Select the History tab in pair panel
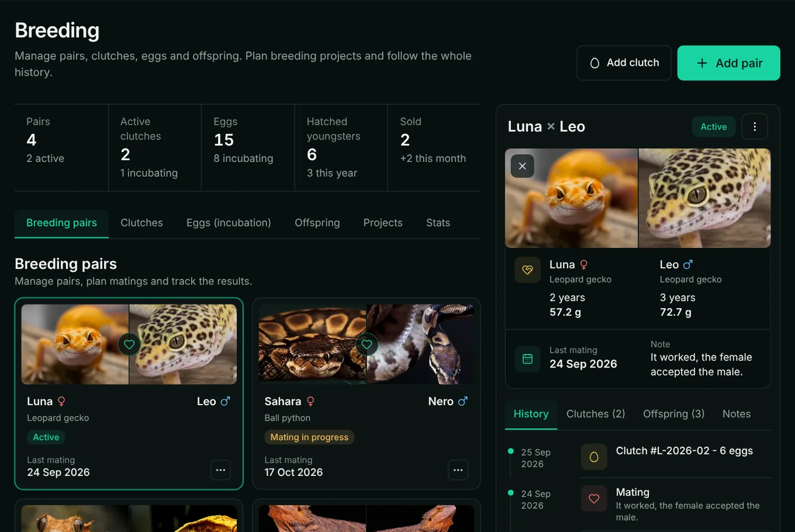Viewport: 795px width, 532px height. [x=531, y=414]
